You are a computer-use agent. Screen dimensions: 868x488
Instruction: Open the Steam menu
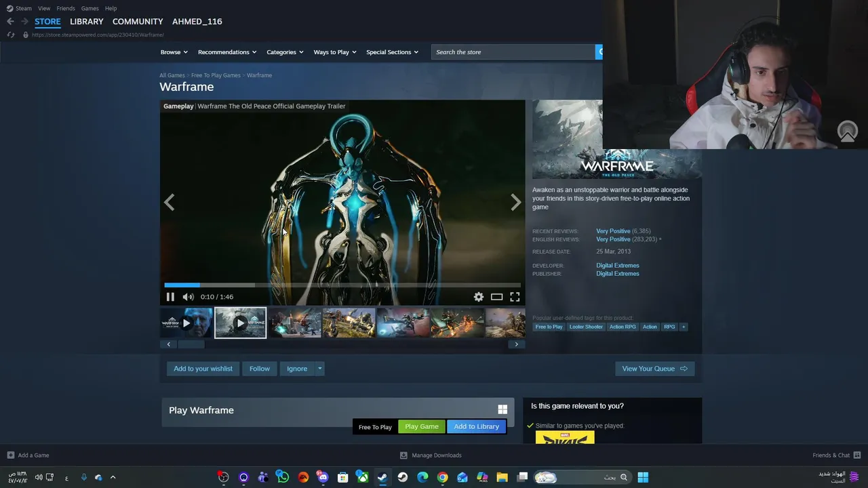tap(19, 8)
